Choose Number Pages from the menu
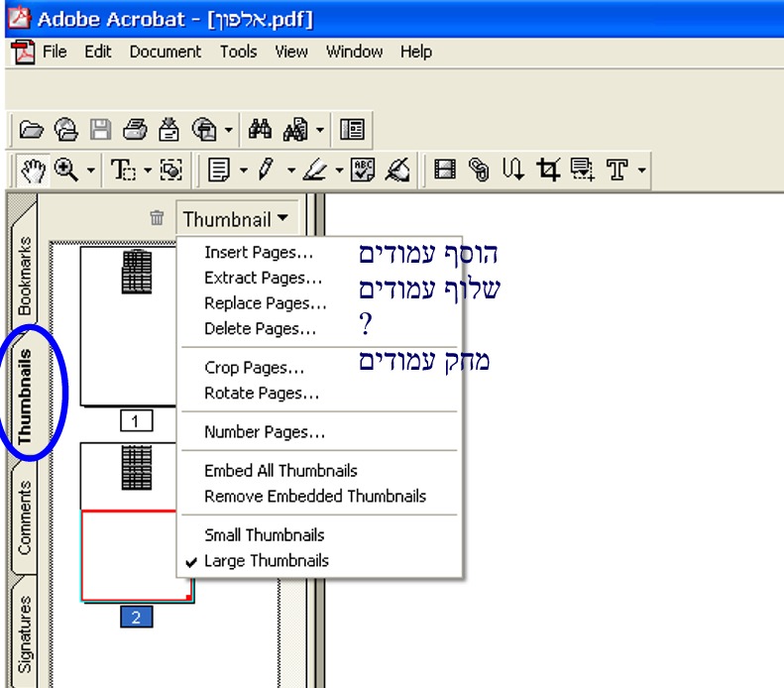 coord(318,432)
